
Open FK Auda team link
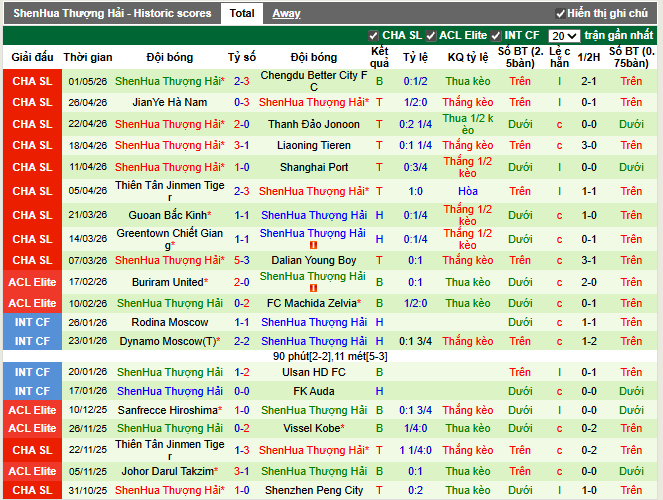click(x=314, y=391)
